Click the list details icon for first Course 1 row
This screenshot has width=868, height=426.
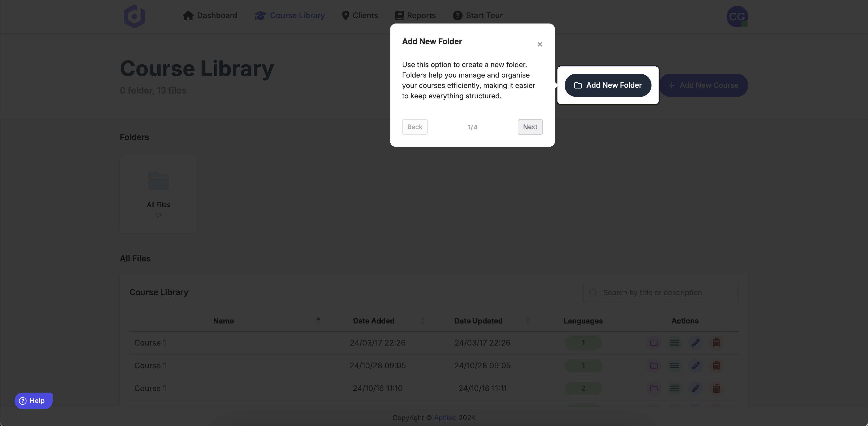coord(675,343)
